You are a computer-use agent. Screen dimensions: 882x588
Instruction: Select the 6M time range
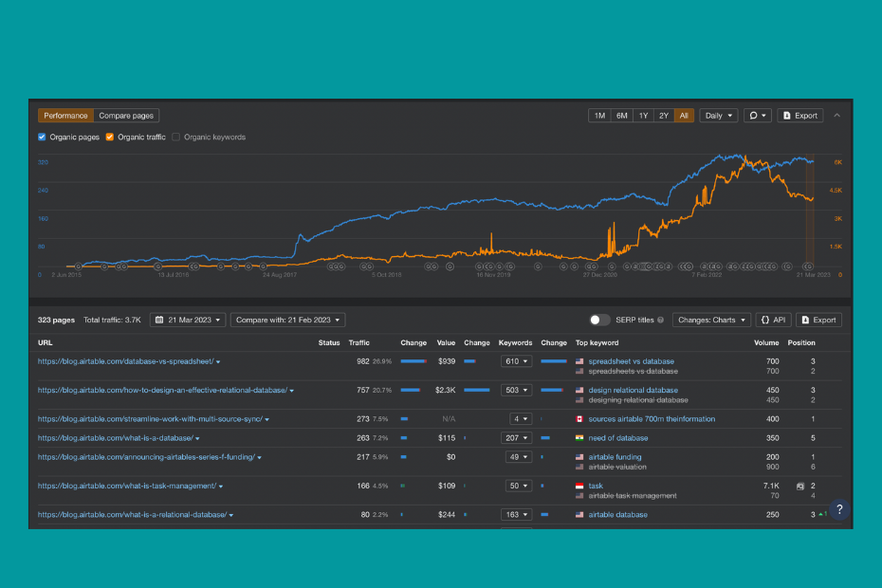(x=621, y=116)
